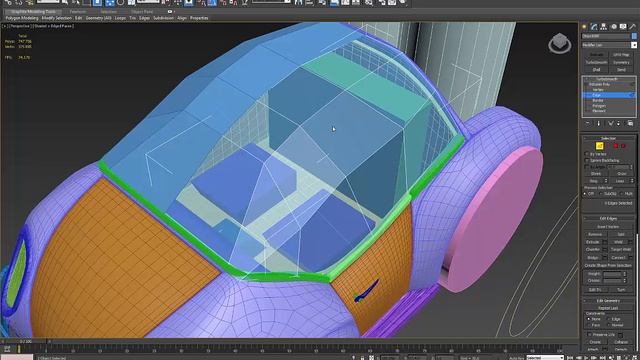Select the first red sub-object icon in Selection
The image size is (640, 360).
click(x=616, y=146)
